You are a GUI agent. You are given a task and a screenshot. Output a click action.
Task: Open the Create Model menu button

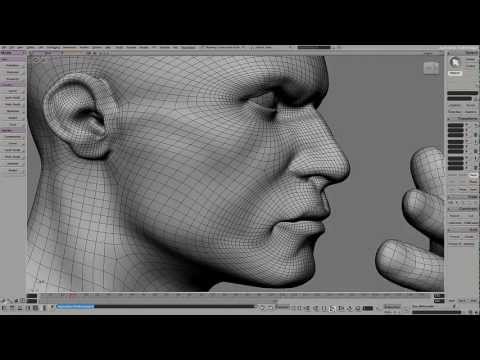coord(13,118)
